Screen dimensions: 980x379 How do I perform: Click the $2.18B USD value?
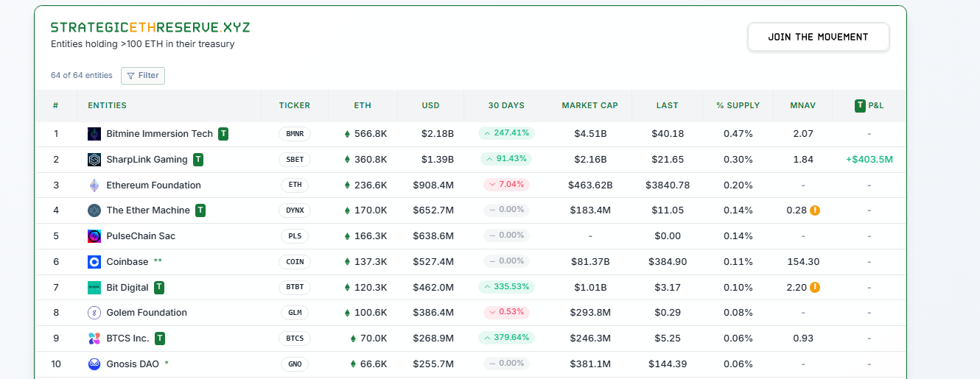438,134
